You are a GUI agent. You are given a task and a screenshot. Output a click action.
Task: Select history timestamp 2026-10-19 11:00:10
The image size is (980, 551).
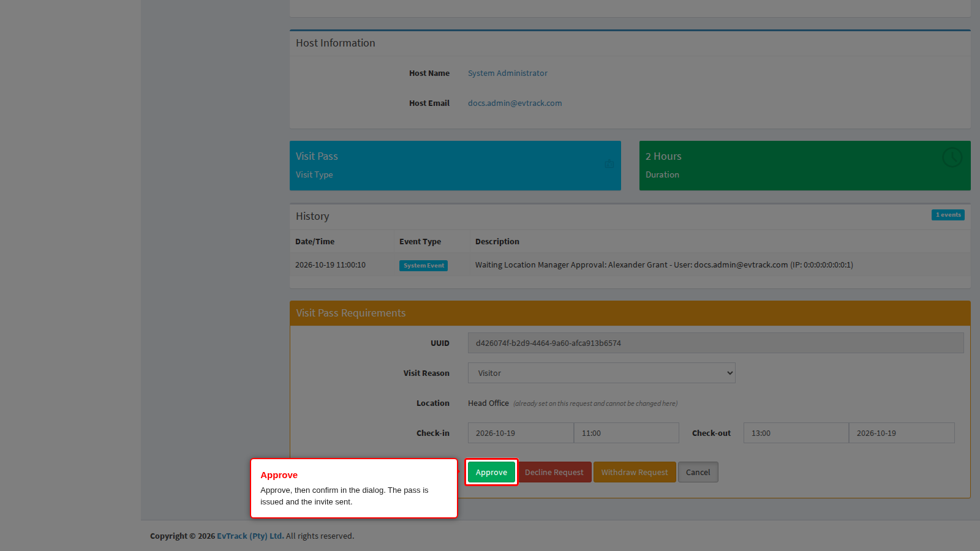330,265
